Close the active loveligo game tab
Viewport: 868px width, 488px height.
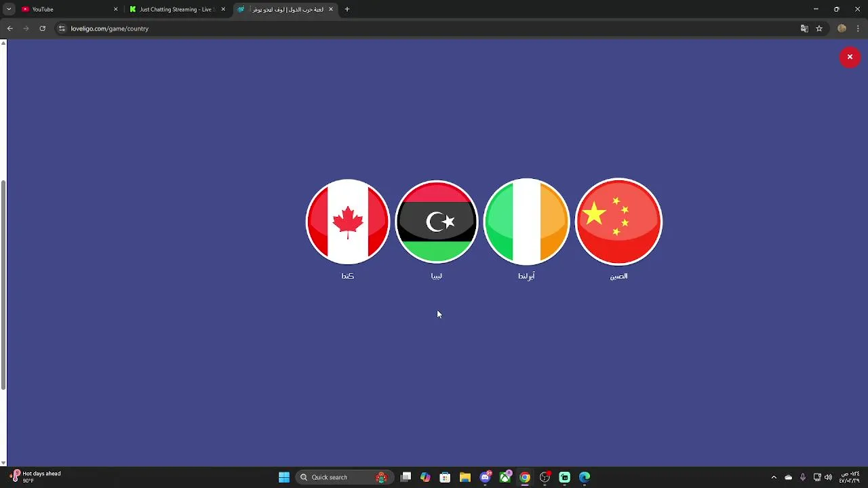(331, 9)
